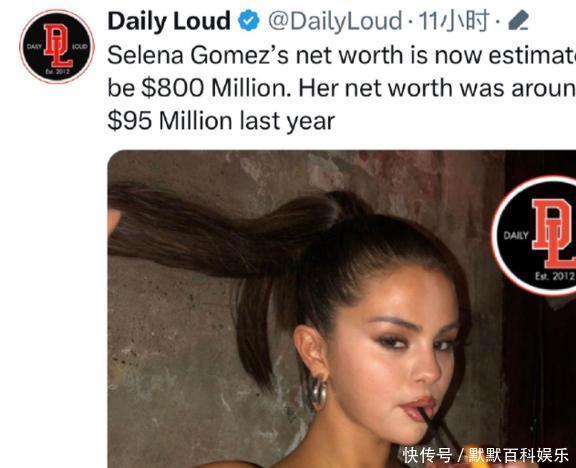576x468 pixels.
Task: Click the red DL letters in the avatar
Action: tap(58, 46)
